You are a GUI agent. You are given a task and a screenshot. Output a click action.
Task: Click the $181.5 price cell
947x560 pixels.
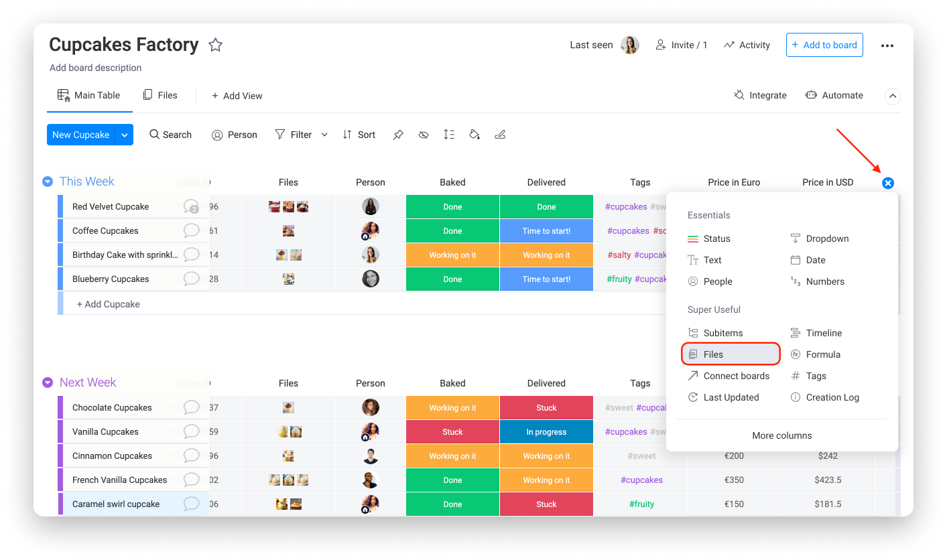click(828, 504)
